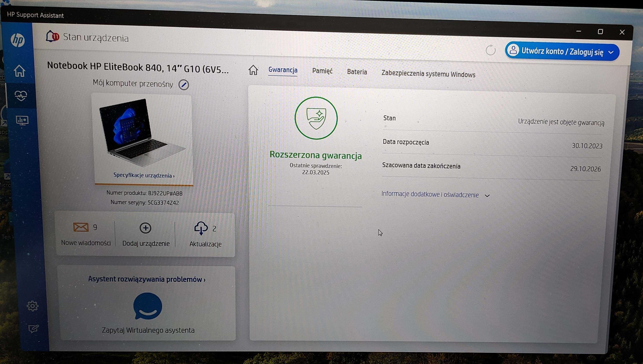643x364 pixels.
Task: Click the green warranty shield icon
Action: click(x=316, y=118)
